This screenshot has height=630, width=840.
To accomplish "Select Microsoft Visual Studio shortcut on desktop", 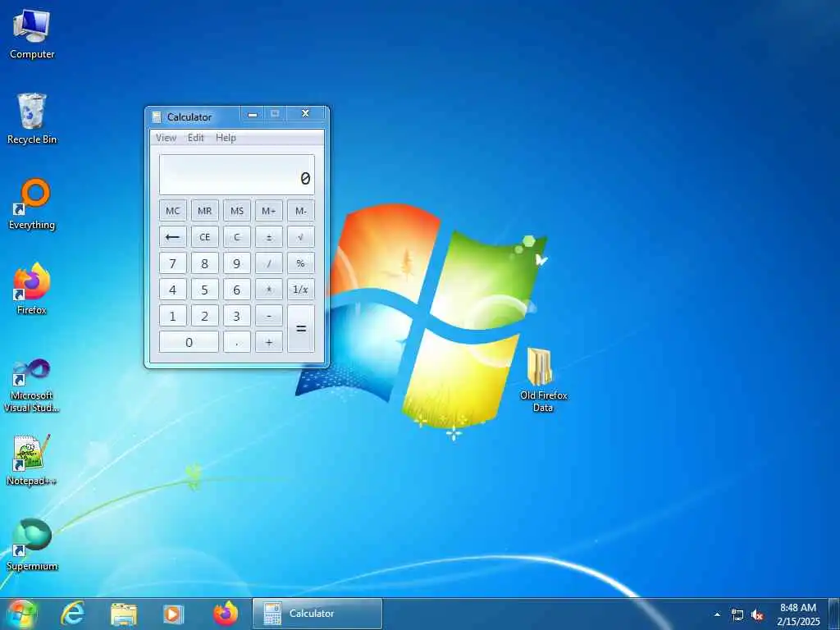I will [x=32, y=386].
